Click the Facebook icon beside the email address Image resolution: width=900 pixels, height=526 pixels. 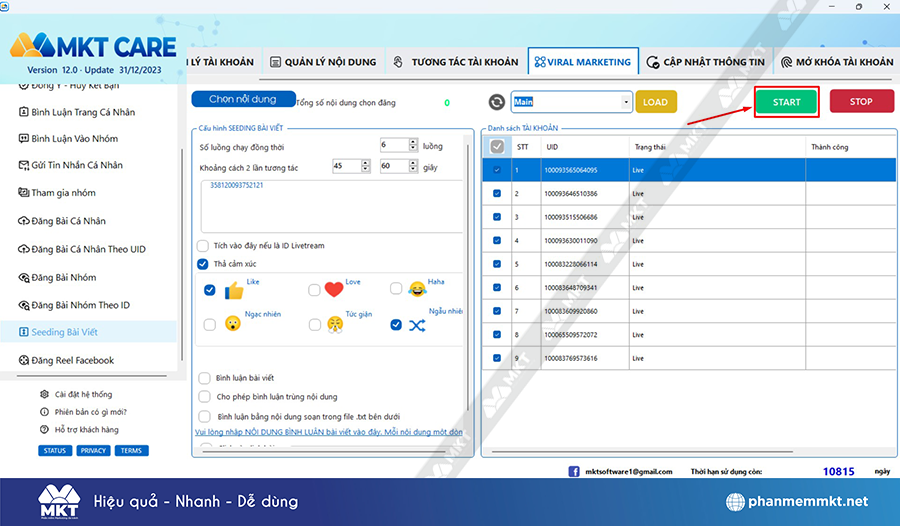574,471
